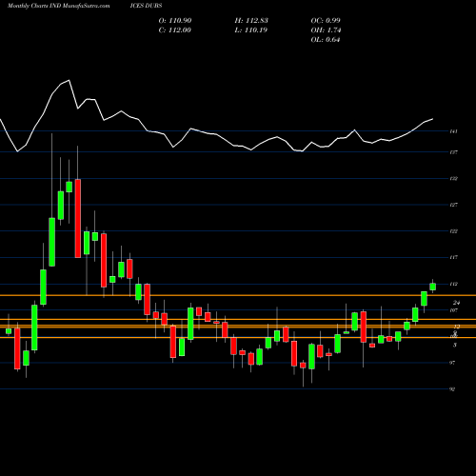Click the tall red candle falling from 132
The height and width of the screenshot is (476, 476).
(x=78, y=218)
